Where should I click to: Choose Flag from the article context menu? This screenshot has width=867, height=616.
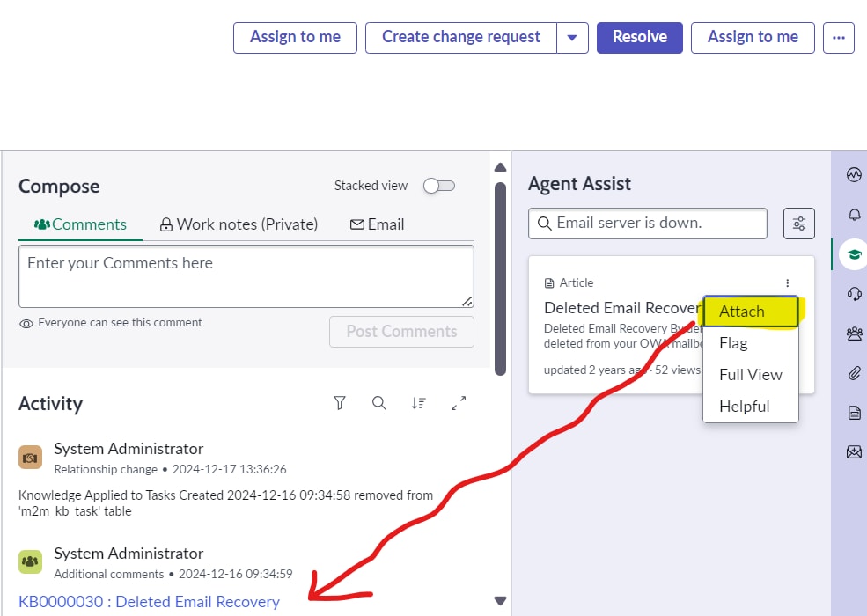(x=733, y=343)
